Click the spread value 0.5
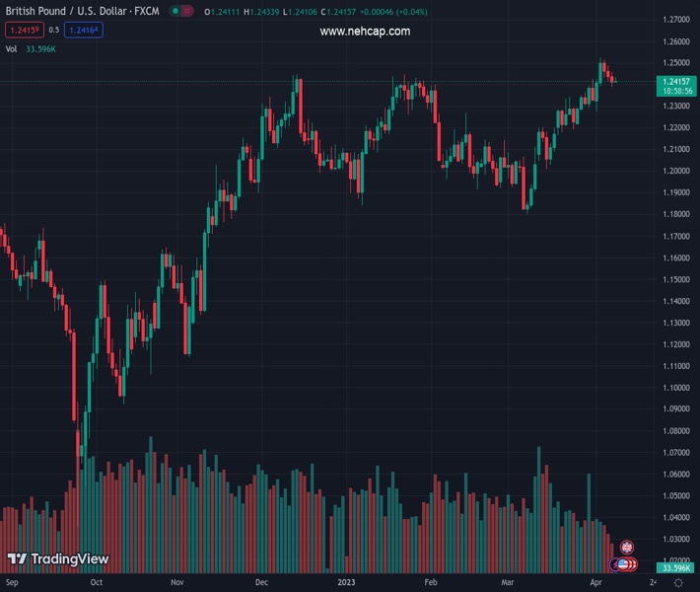 click(54, 30)
